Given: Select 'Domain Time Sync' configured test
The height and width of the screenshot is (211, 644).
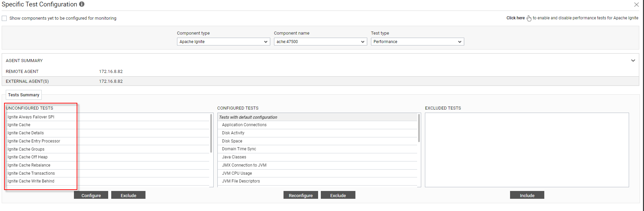Looking at the screenshot, I should coord(317,149).
